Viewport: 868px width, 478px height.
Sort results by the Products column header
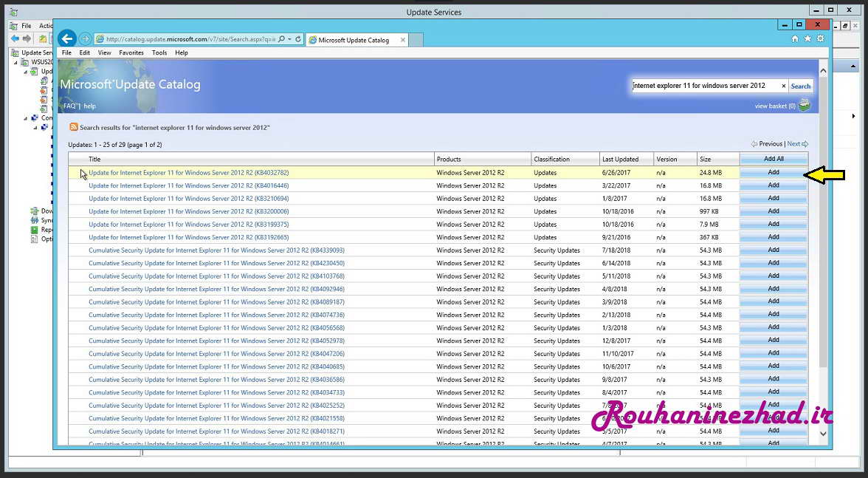[x=483, y=159]
